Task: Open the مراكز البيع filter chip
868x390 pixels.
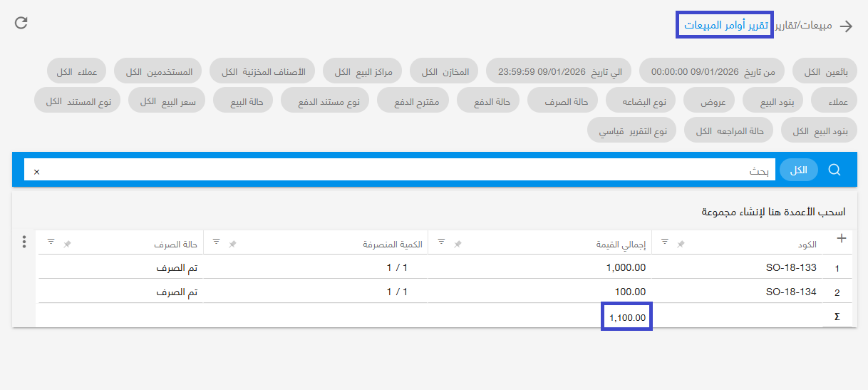Action: (363, 72)
